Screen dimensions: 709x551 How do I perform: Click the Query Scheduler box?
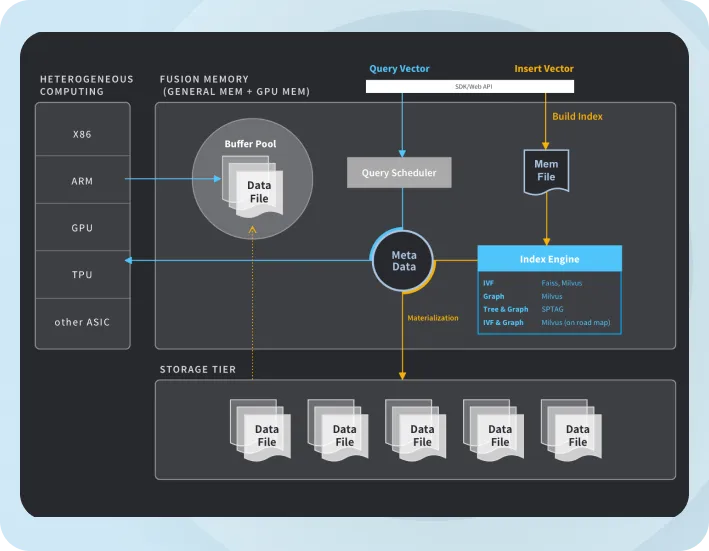(399, 173)
